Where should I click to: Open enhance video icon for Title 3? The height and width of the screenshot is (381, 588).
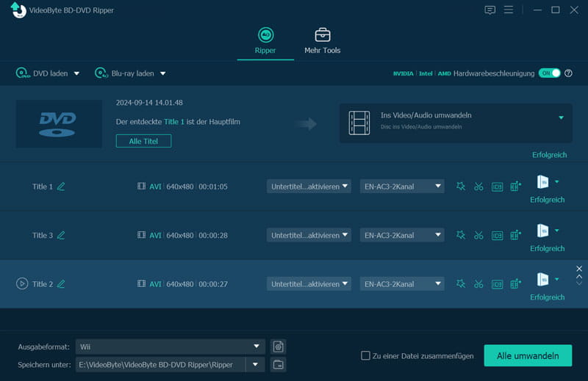click(516, 235)
